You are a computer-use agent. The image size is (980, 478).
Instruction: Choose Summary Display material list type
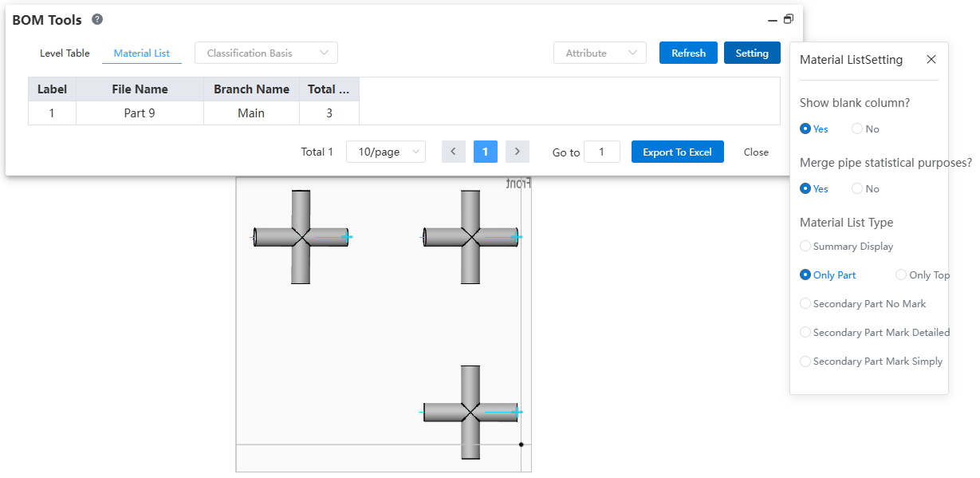tap(805, 247)
